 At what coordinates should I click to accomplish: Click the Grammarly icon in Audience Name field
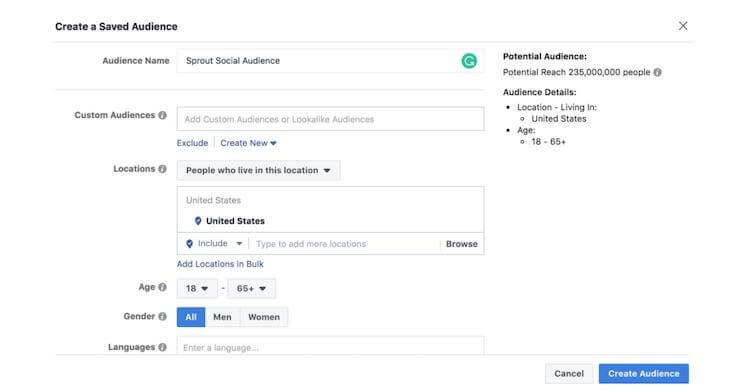click(469, 61)
